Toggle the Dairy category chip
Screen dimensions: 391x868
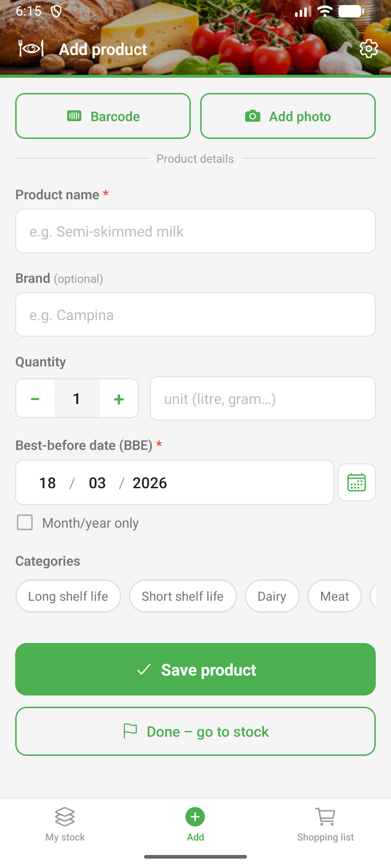272,596
